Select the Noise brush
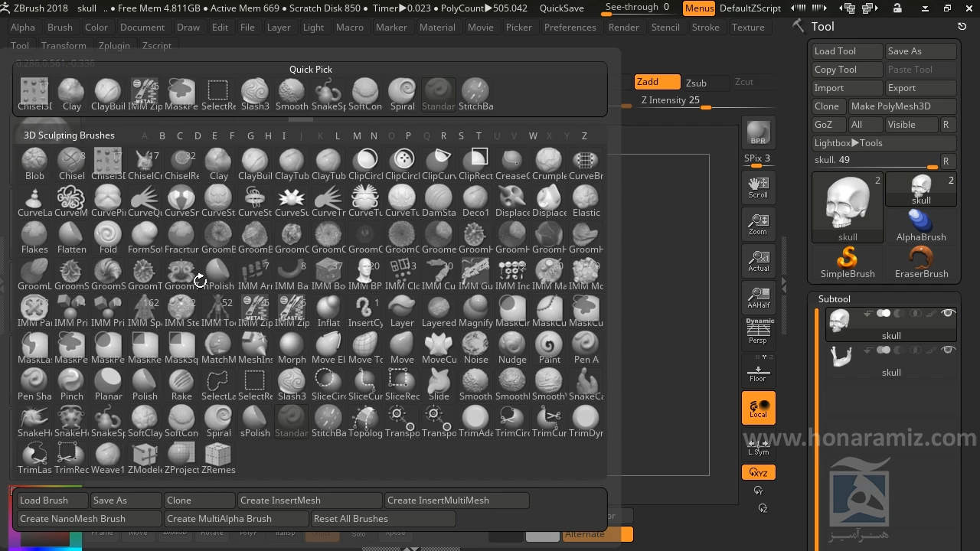Image resolution: width=980 pixels, height=551 pixels. click(475, 348)
